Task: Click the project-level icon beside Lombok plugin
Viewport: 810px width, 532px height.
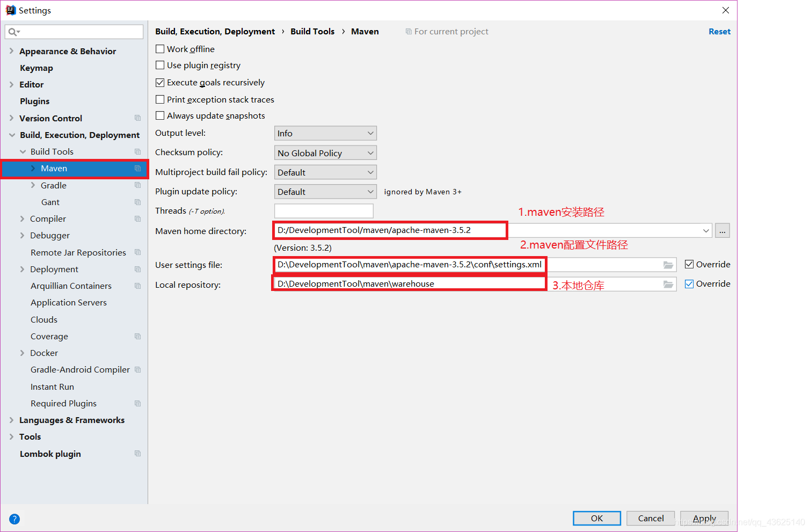Action: coord(138,454)
